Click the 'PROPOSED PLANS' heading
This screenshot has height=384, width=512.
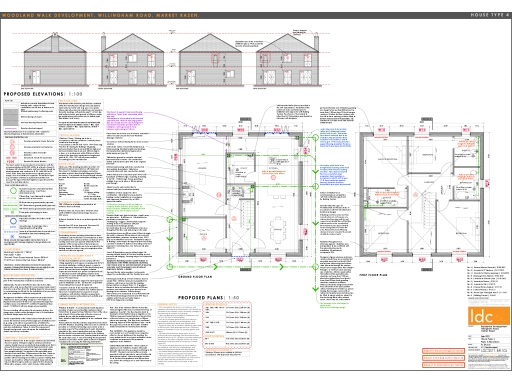point(201,297)
